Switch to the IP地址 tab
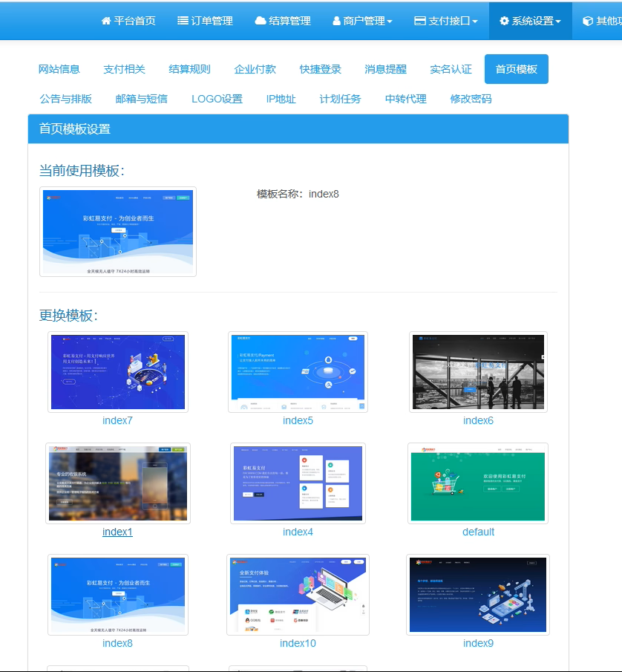This screenshot has height=672, width=622. click(x=281, y=99)
